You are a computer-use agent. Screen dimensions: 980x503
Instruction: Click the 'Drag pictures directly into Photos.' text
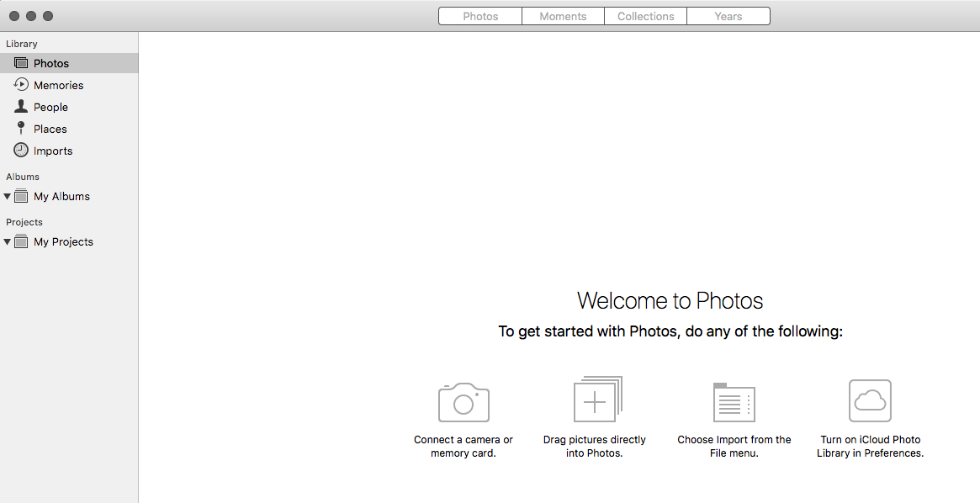[595, 446]
